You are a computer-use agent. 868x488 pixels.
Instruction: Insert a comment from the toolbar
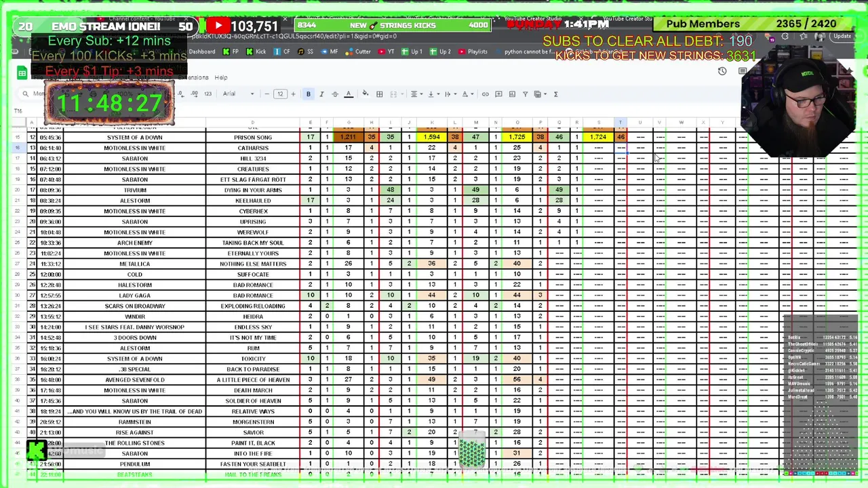coord(498,94)
